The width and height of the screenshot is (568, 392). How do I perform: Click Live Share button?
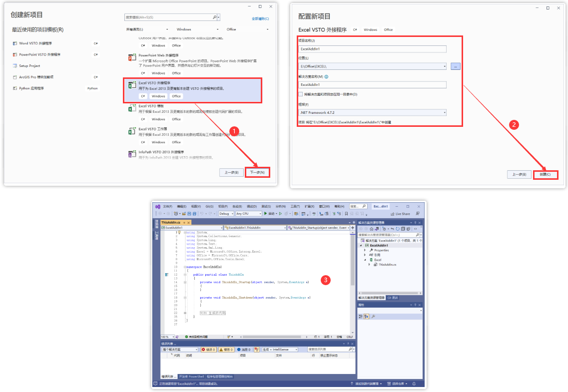click(x=400, y=214)
